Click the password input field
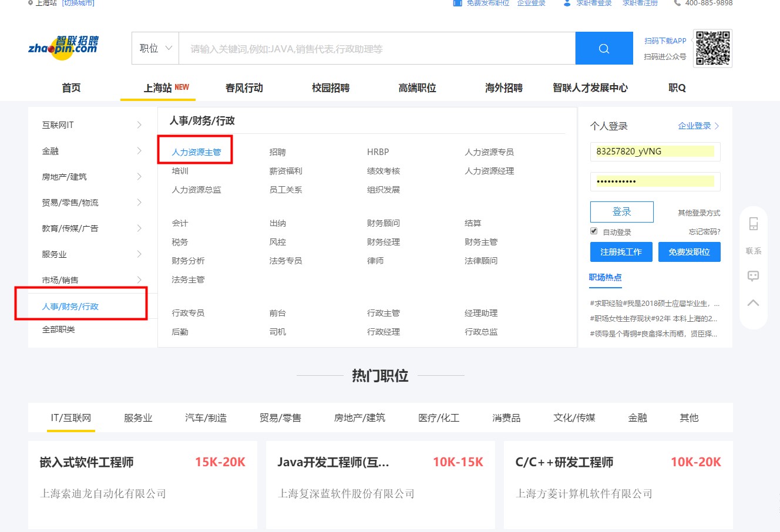This screenshot has height=532, width=780. click(x=654, y=181)
